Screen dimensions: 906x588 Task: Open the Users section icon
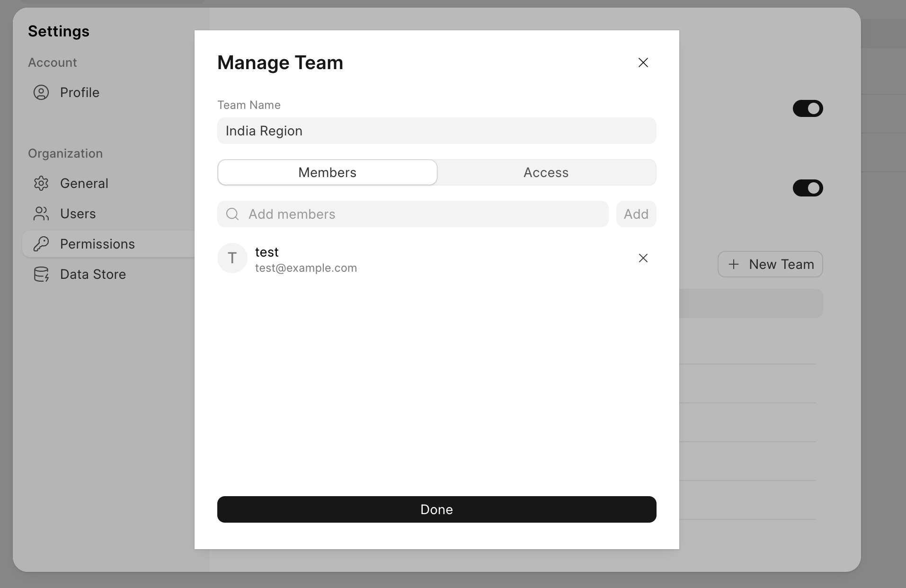pyautogui.click(x=41, y=214)
